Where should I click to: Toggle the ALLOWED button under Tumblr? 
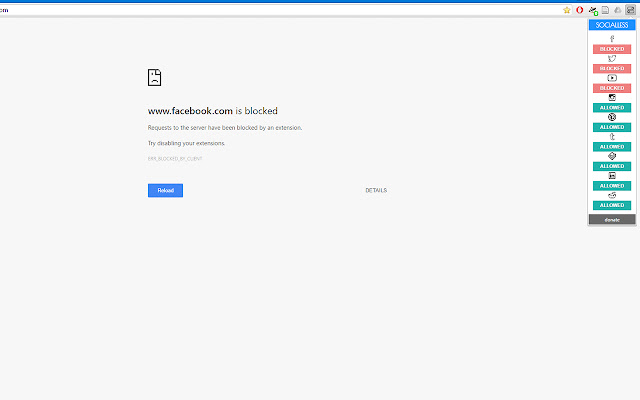612,147
